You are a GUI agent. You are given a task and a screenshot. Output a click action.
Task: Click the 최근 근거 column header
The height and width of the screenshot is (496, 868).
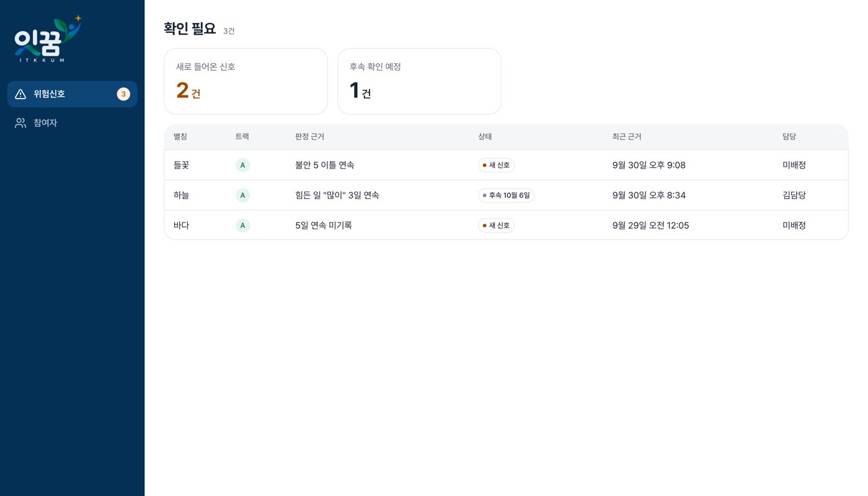pyautogui.click(x=627, y=136)
